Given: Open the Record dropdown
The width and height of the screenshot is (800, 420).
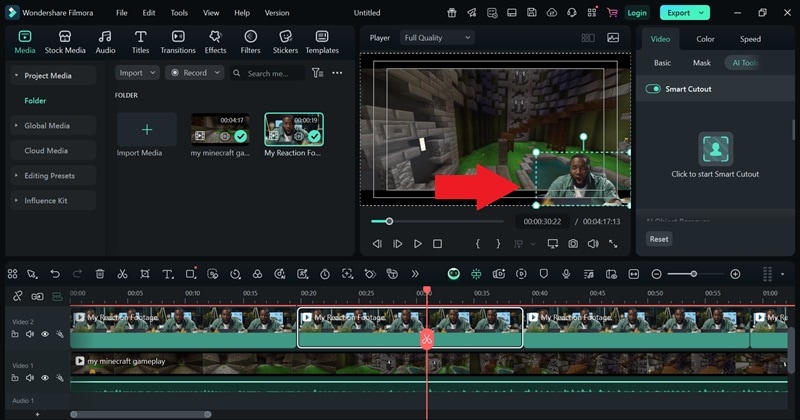Looking at the screenshot, I should 194,73.
